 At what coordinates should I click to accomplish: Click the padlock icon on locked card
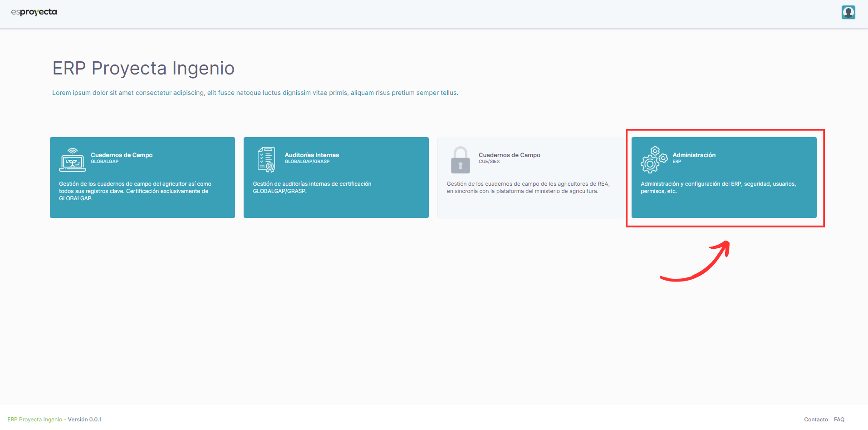[460, 160]
